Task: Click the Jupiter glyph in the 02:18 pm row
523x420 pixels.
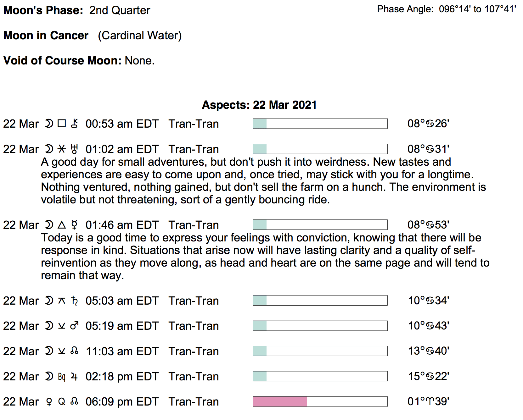Action: coord(74,376)
